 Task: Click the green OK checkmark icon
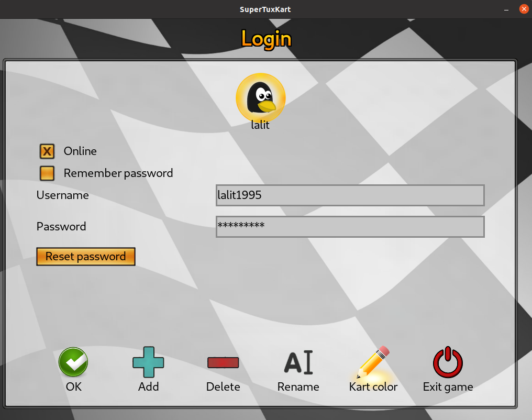(73, 362)
